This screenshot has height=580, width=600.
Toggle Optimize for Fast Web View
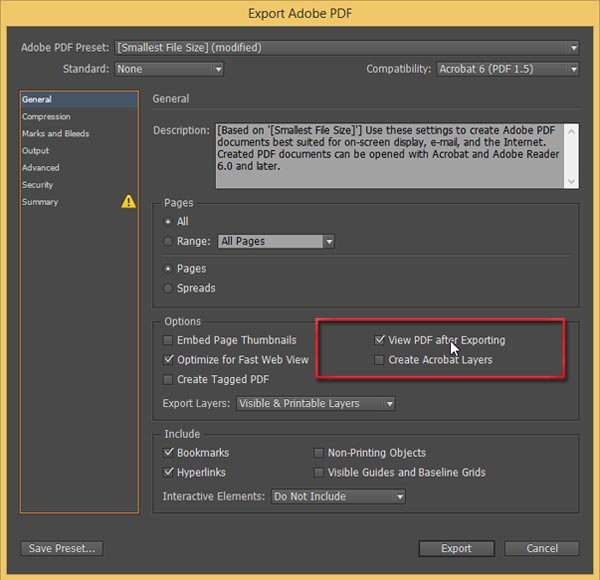(x=168, y=360)
